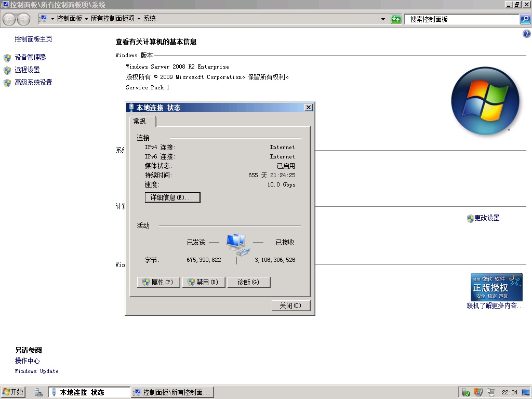Click the sent bytes value 675,390,822
The width and height of the screenshot is (532, 399).
204,260
